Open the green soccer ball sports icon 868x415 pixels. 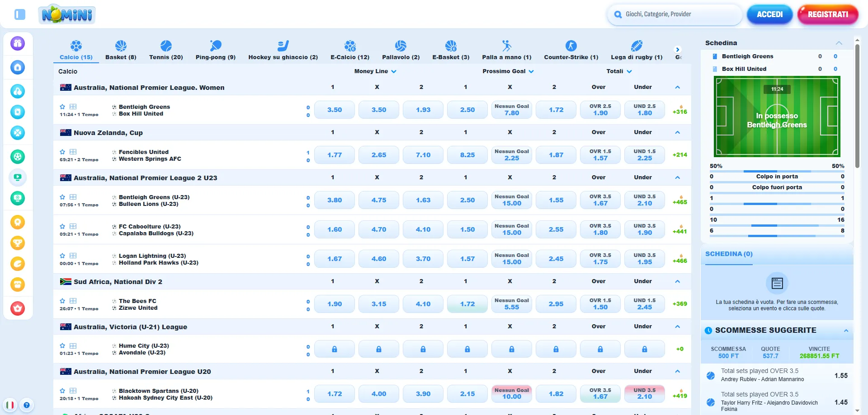pos(18,157)
